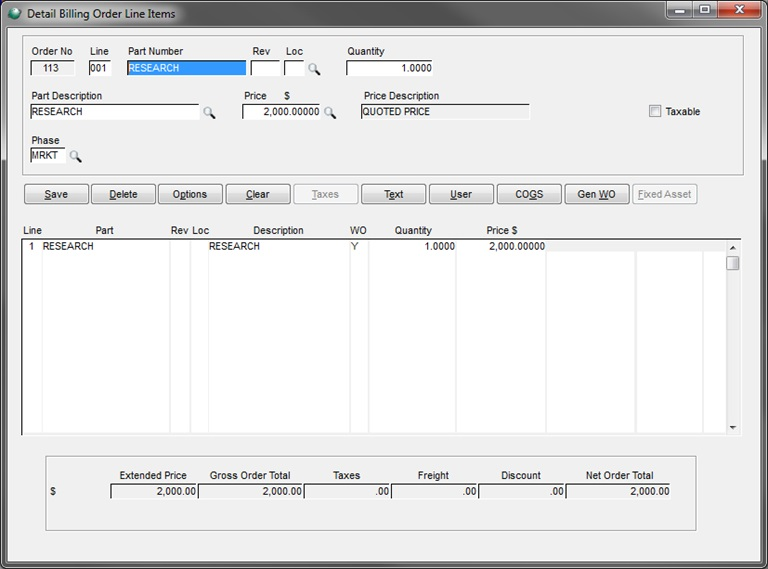Focus the Line number field 001
The width and height of the screenshot is (768, 569).
click(x=100, y=68)
